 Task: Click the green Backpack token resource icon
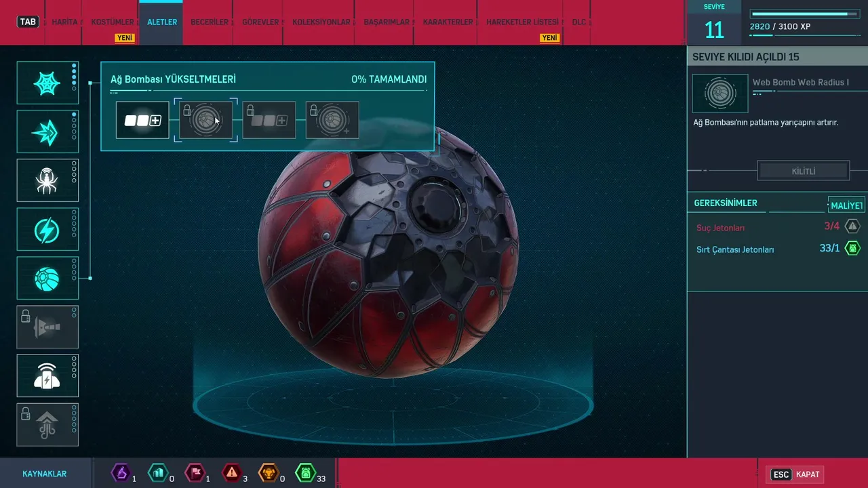click(x=306, y=472)
